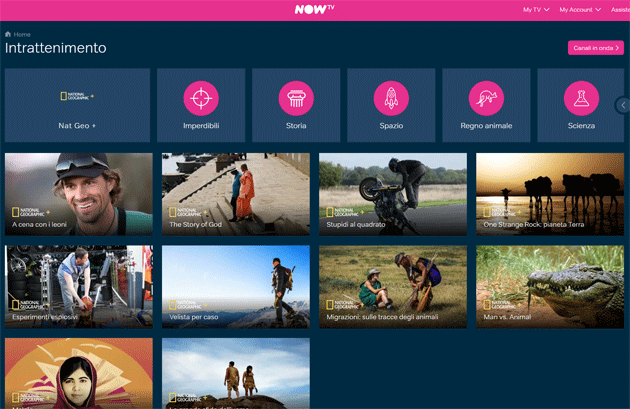Go to Home breadcrumb link

(22, 35)
